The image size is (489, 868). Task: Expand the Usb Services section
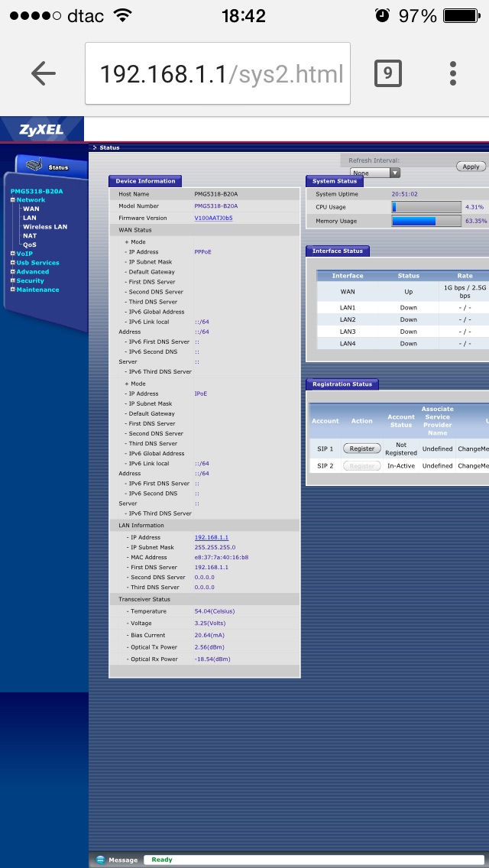pyautogui.click(x=12, y=263)
